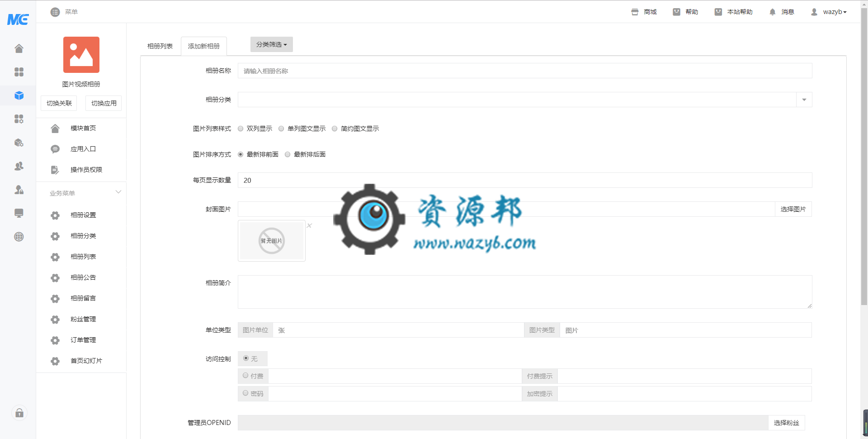Open 帮助 in top bar

[685, 12]
